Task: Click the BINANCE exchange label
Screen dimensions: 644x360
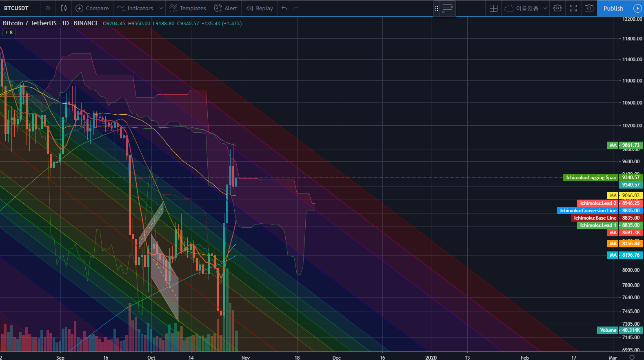Action: click(86, 23)
